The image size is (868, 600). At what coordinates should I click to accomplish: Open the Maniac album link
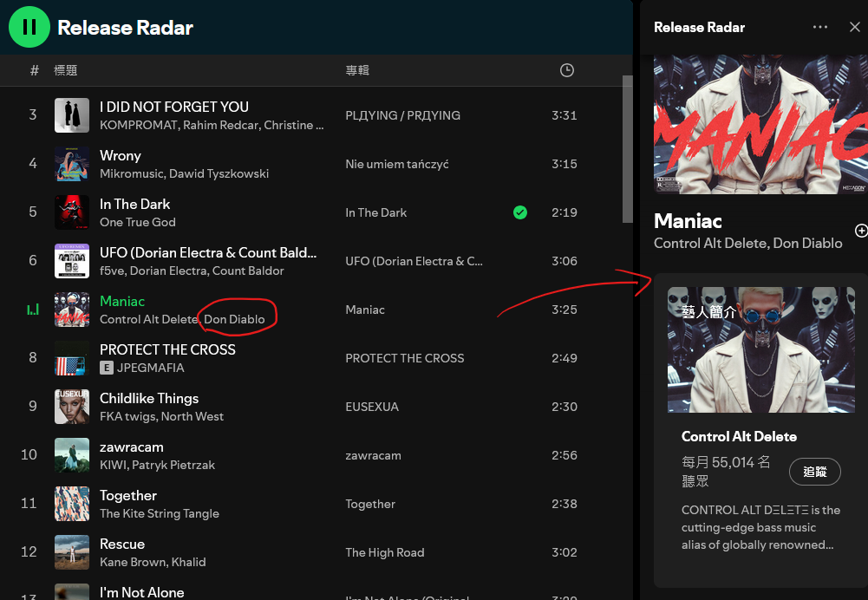tap(365, 310)
